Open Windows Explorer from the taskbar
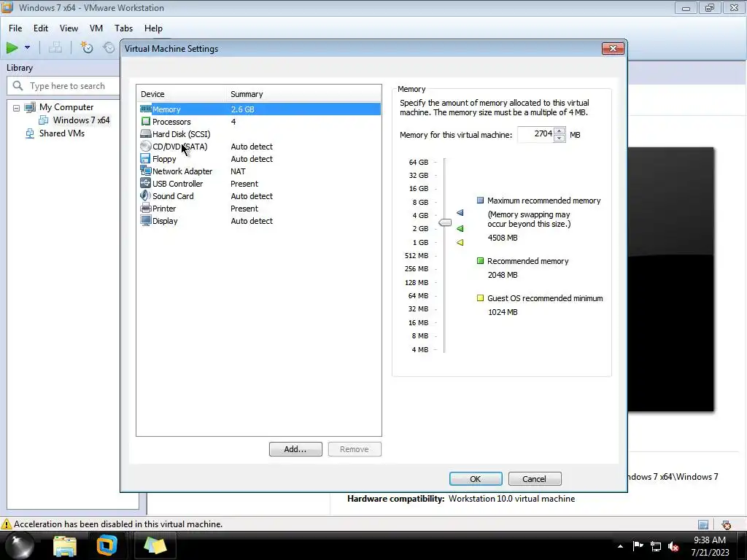 click(65, 545)
